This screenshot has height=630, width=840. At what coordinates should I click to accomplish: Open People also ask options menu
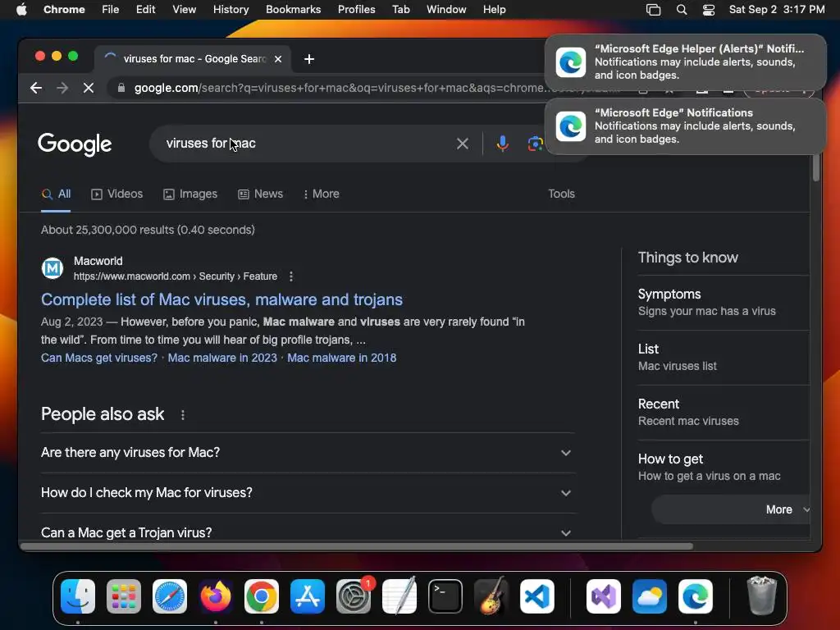coord(183,414)
